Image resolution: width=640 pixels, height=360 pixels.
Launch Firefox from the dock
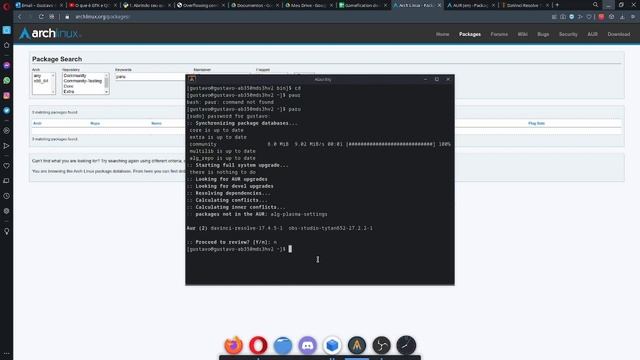pyautogui.click(x=233, y=345)
